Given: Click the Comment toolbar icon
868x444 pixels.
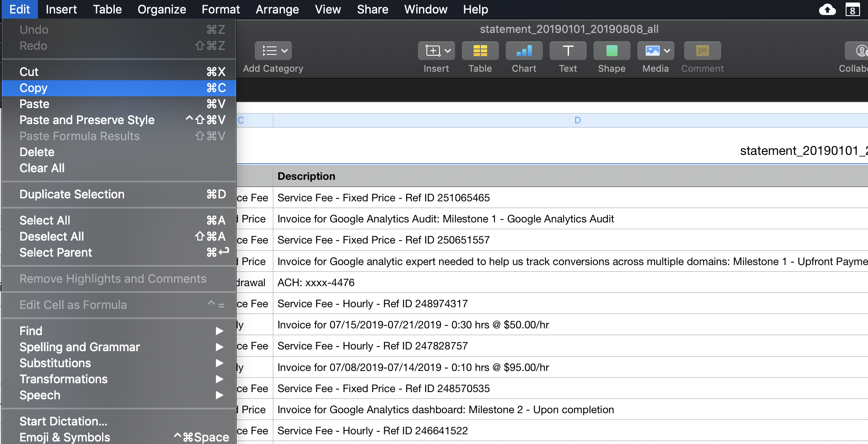Looking at the screenshot, I should (702, 51).
